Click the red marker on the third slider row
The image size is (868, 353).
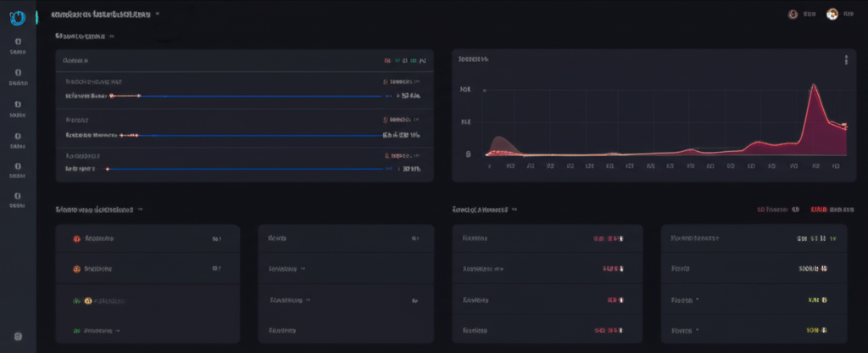click(x=108, y=170)
